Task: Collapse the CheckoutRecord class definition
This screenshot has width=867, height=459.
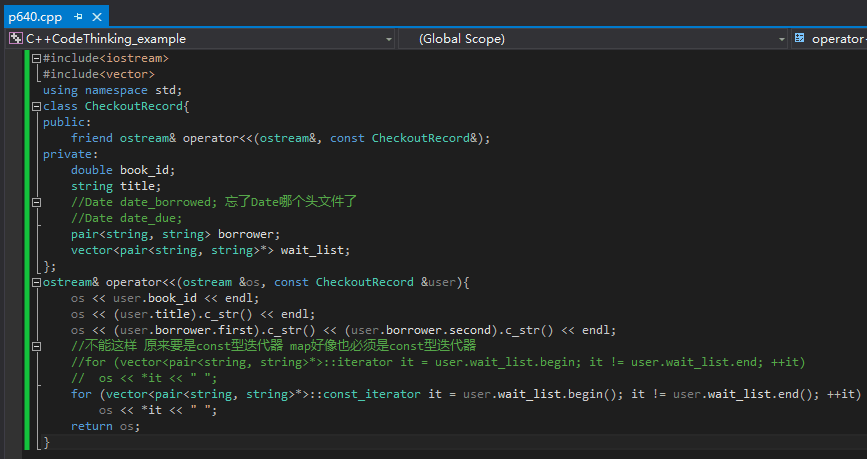Action: 37,106
